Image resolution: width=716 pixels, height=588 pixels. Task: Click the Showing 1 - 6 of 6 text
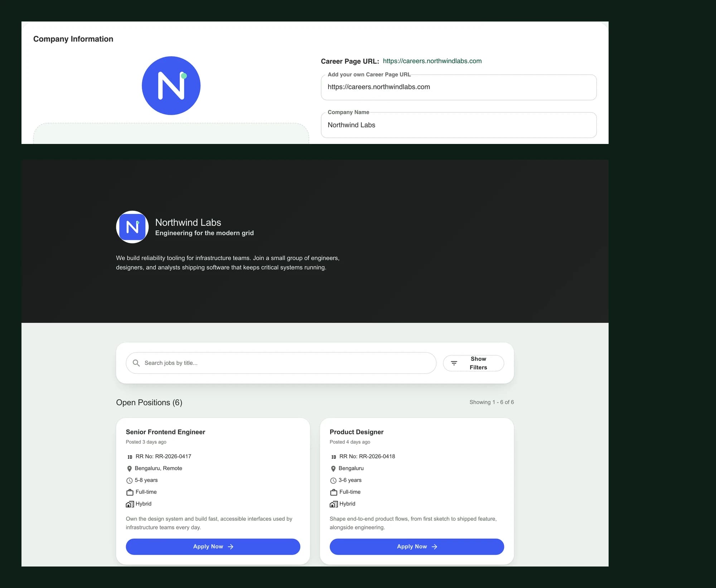tap(492, 402)
